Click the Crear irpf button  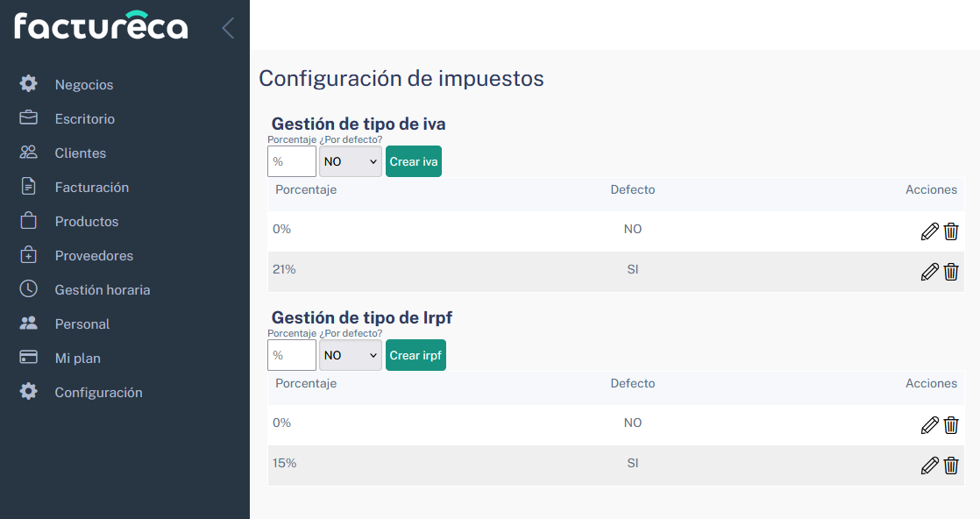(415, 355)
